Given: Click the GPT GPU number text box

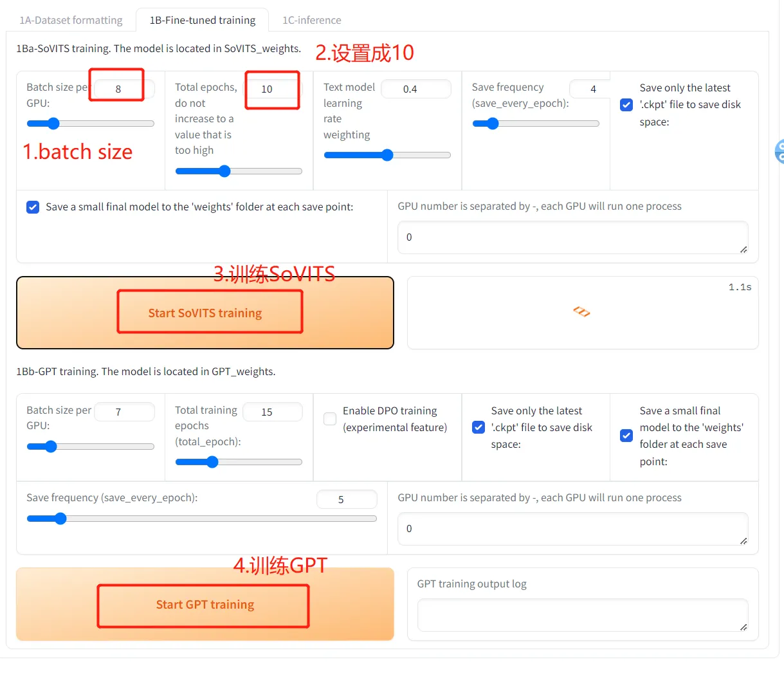Looking at the screenshot, I should click(x=573, y=529).
